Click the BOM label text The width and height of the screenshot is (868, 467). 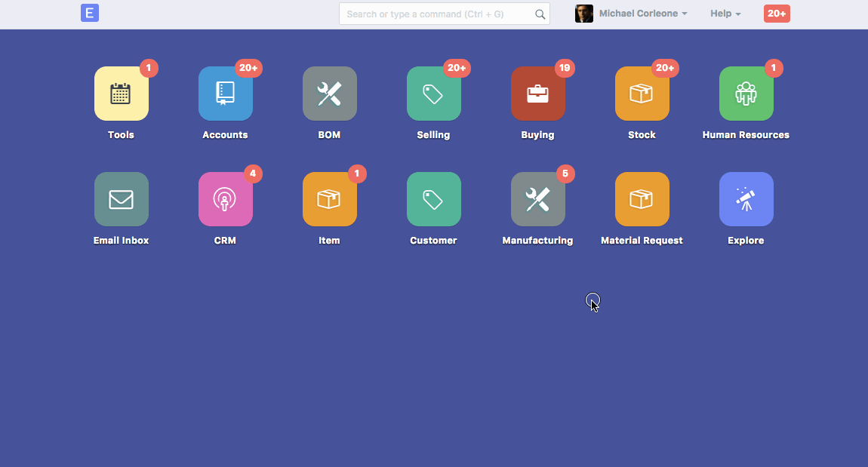[329, 135]
